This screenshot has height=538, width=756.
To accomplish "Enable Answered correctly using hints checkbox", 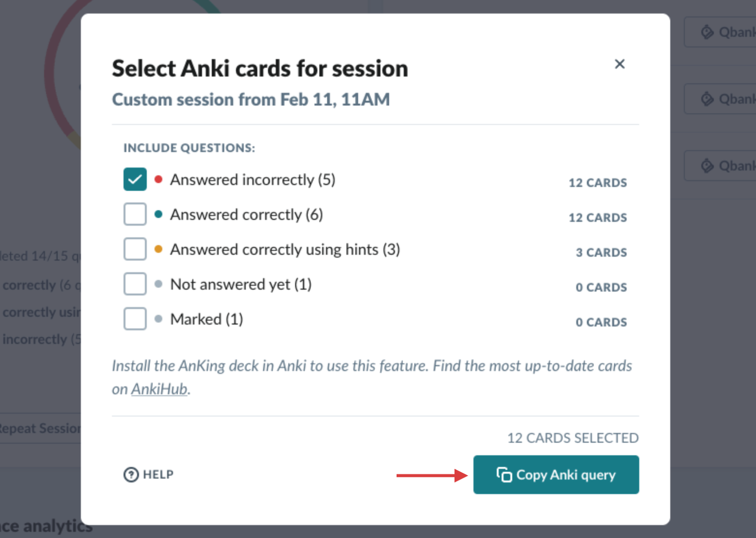I will (x=135, y=249).
